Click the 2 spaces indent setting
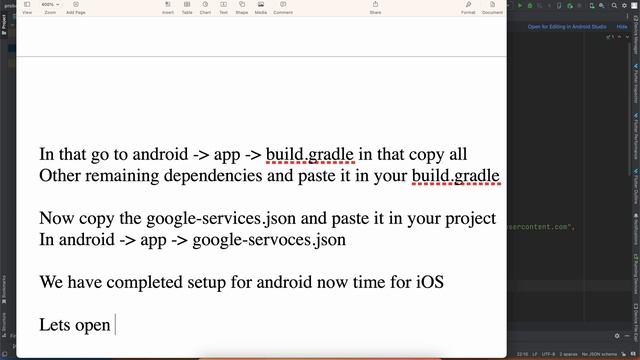Image resolution: width=640 pixels, height=360 pixels. pyautogui.click(x=568, y=354)
